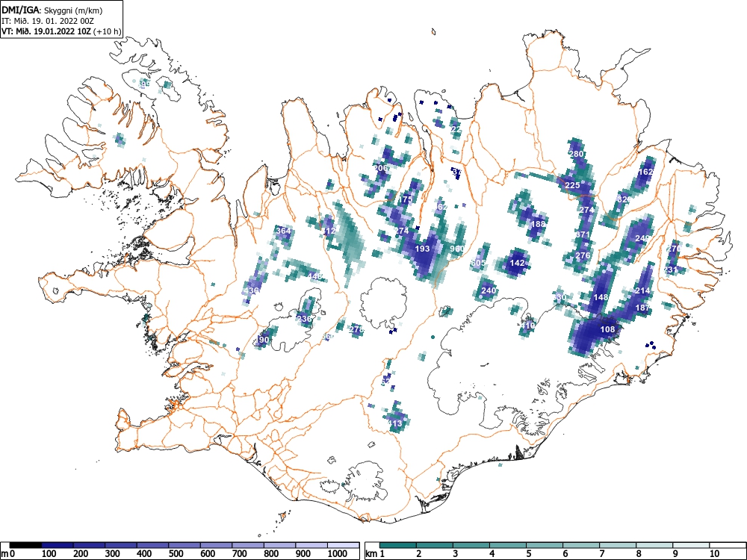Click the '3' label on the km scale
Image resolution: width=747 pixels, height=560 pixels.
(x=456, y=554)
